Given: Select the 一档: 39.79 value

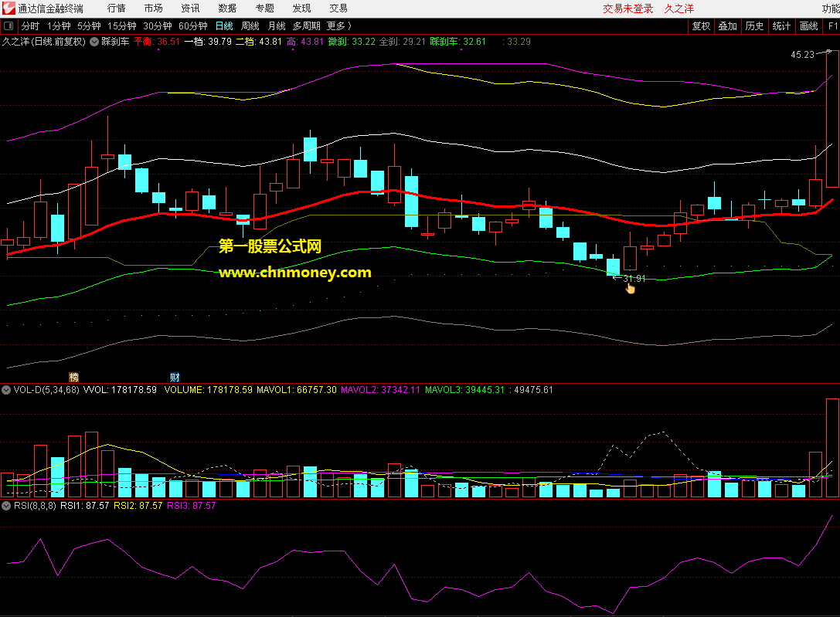Looking at the screenshot, I should (208, 42).
